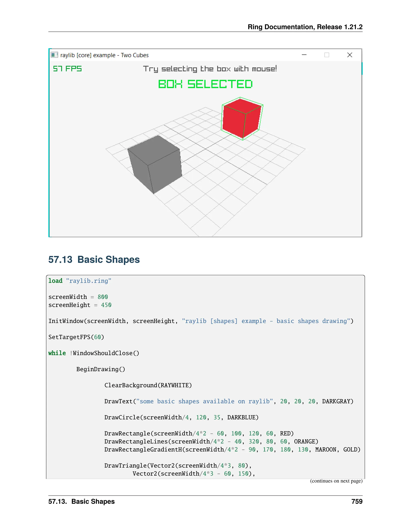Click the 57.13 Basic Shapes heading
This screenshot has width=411, height=532.
point(94,260)
